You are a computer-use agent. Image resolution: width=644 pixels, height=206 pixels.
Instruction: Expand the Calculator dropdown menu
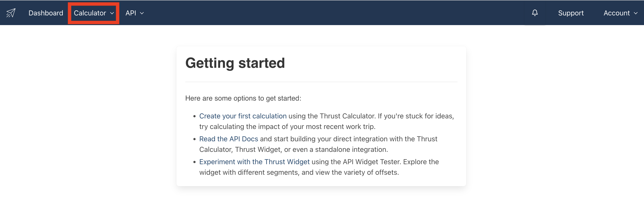(x=90, y=13)
